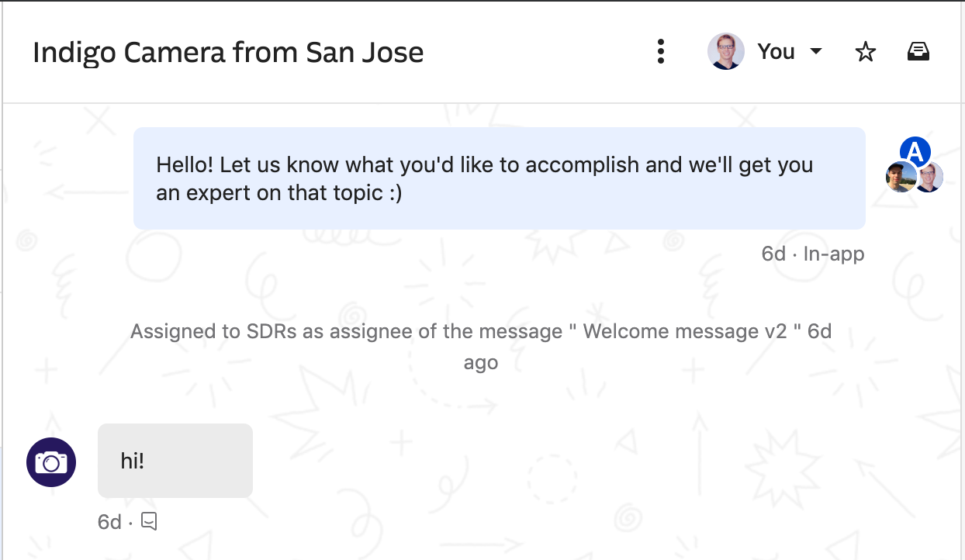The width and height of the screenshot is (965, 560).
Task: Select the "Hello! Let us know" message bubble
Action: coord(499,178)
